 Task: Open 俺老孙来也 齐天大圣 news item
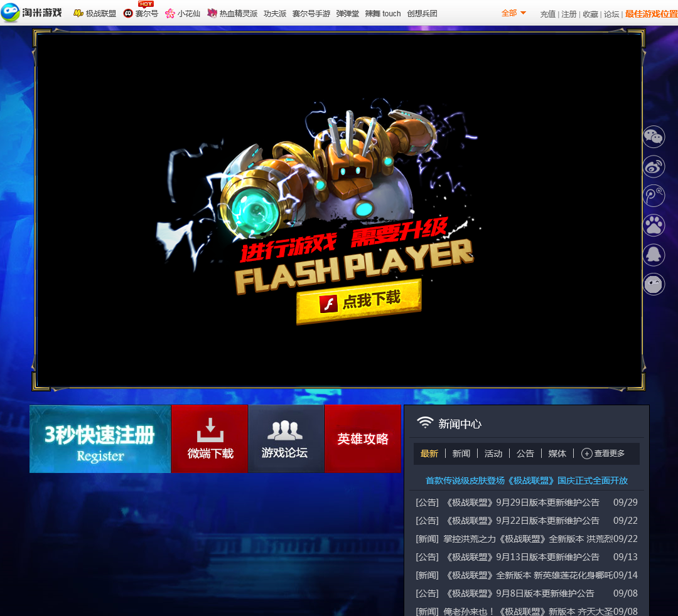point(529,611)
